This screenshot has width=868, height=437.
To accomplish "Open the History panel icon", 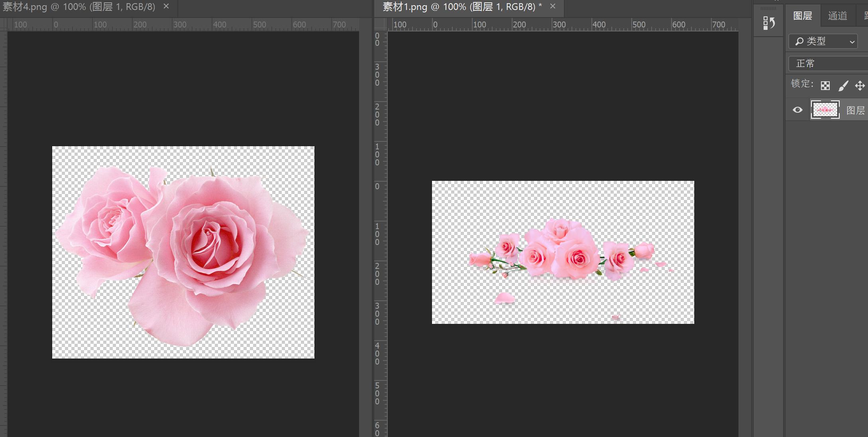I will pos(768,23).
